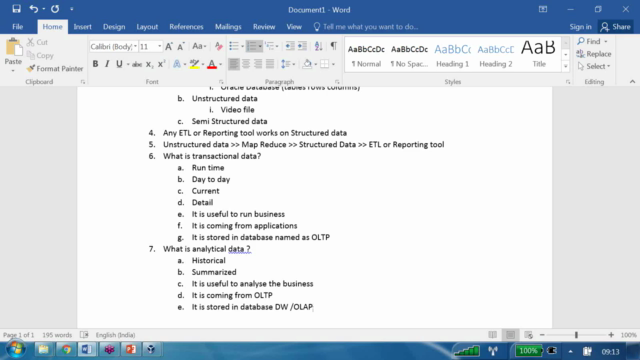Open the Windows Start menu
Viewport: 640px width, 360px height.
(16, 350)
